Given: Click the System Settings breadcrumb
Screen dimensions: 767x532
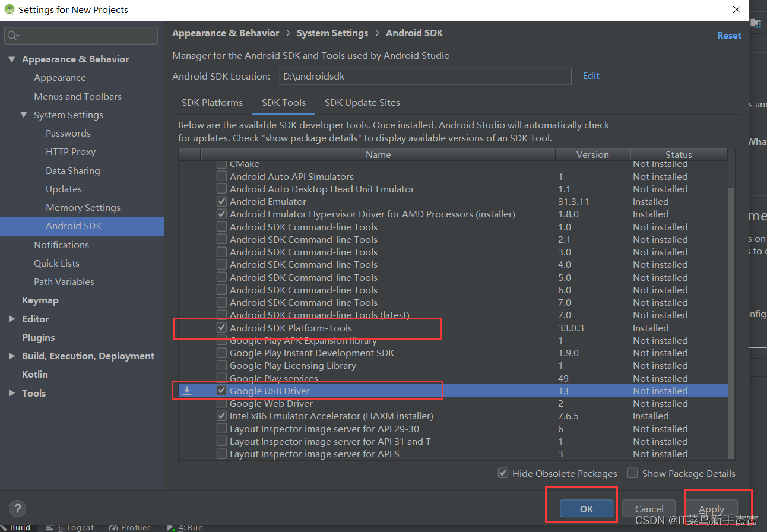Looking at the screenshot, I should (332, 33).
